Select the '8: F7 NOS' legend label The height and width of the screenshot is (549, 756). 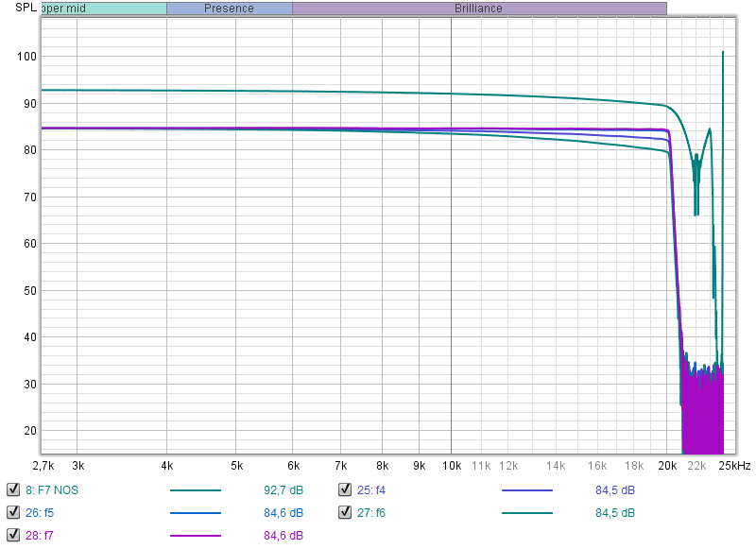[52, 490]
